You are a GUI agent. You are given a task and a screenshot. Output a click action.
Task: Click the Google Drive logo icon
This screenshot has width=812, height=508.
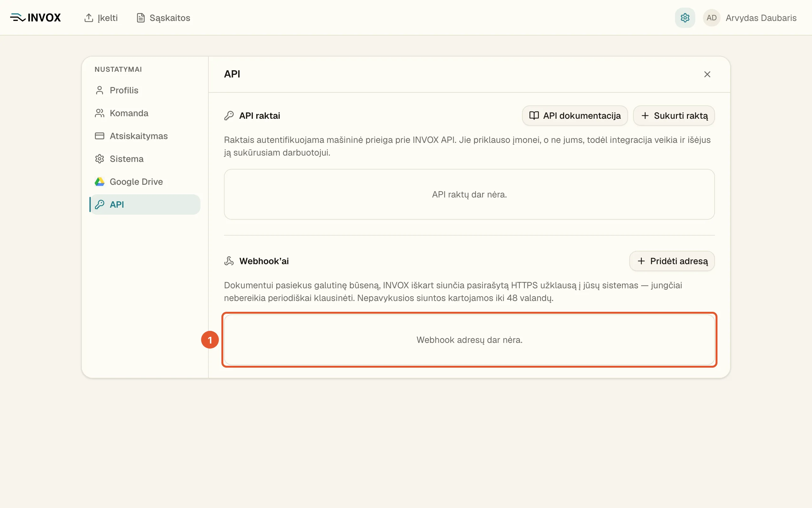pyautogui.click(x=99, y=182)
